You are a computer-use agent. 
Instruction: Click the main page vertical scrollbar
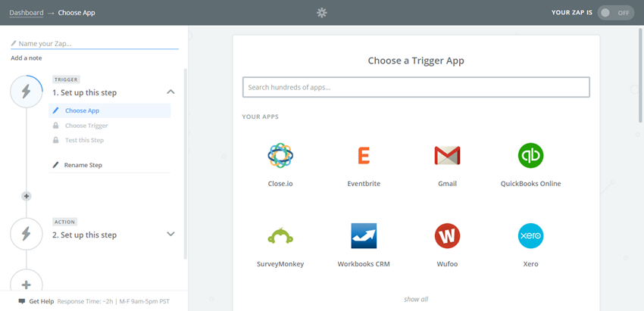click(640, 75)
